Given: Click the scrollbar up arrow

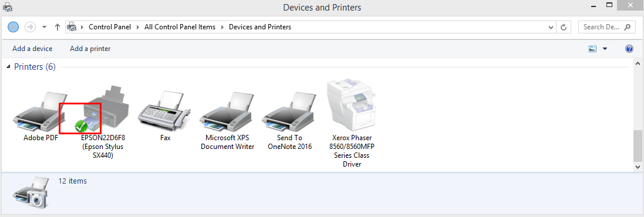Looking at the screenshot, I should [x=638, y=64].
